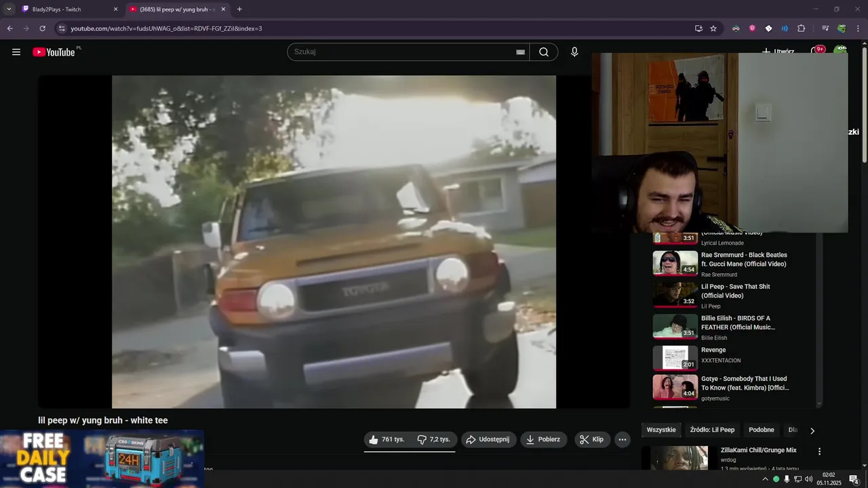Image resolution: width=868 pixels, height=488 pixels.
Task: Open ZillaKami Chill/Grunge Mix title
Action: [x=758, y=450]
